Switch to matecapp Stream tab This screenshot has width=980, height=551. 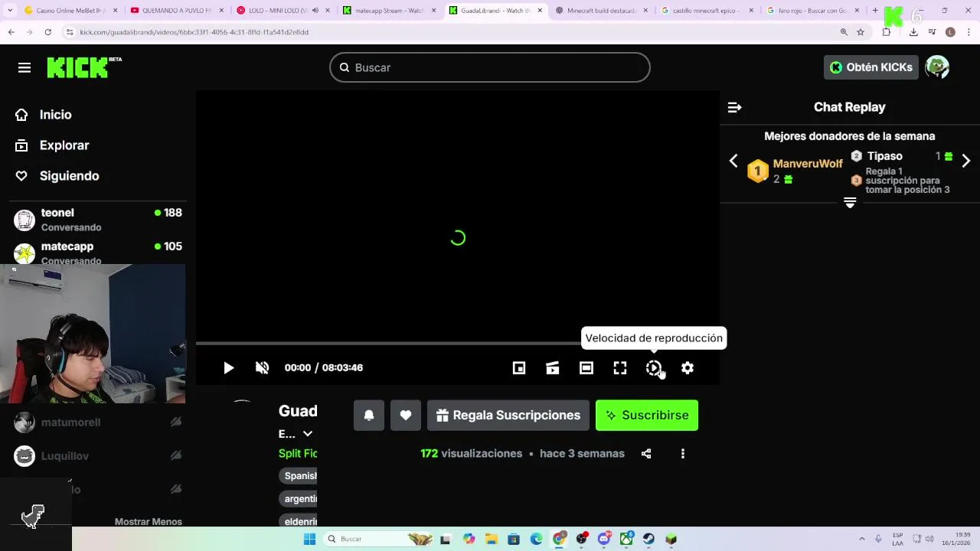click(x=388, y=11)
